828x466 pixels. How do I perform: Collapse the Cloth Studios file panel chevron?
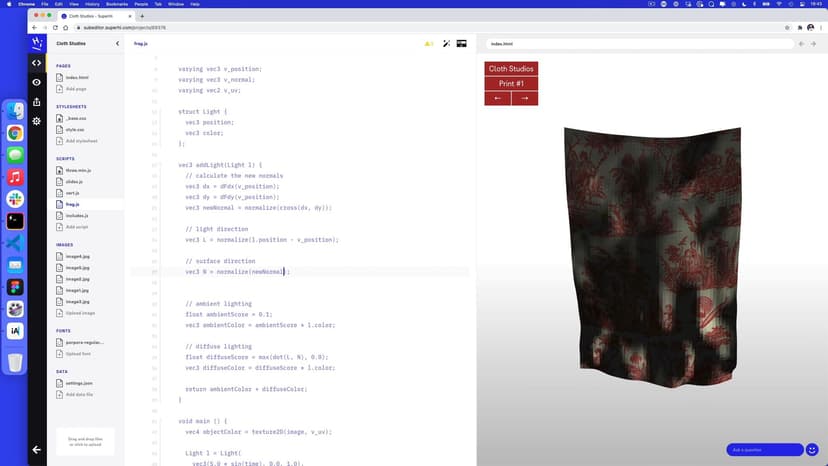(x=117, y=44)
